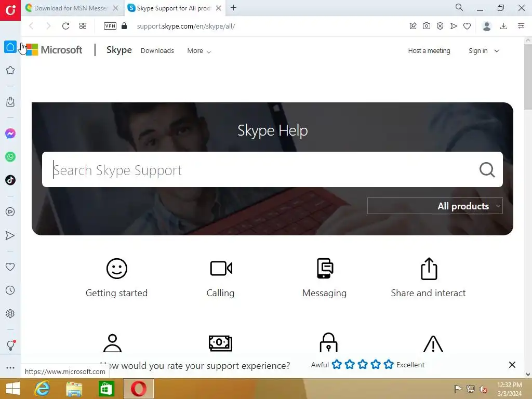Screen dimensions: 532x399
Task: Click the page vertical scrollbar thumb
Action: [x=528, y=76]
